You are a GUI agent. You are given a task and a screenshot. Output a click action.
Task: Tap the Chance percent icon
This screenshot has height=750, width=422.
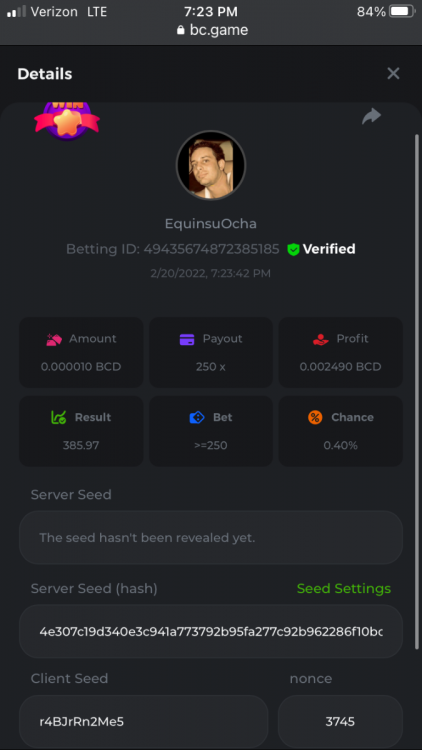click(315, 418)
